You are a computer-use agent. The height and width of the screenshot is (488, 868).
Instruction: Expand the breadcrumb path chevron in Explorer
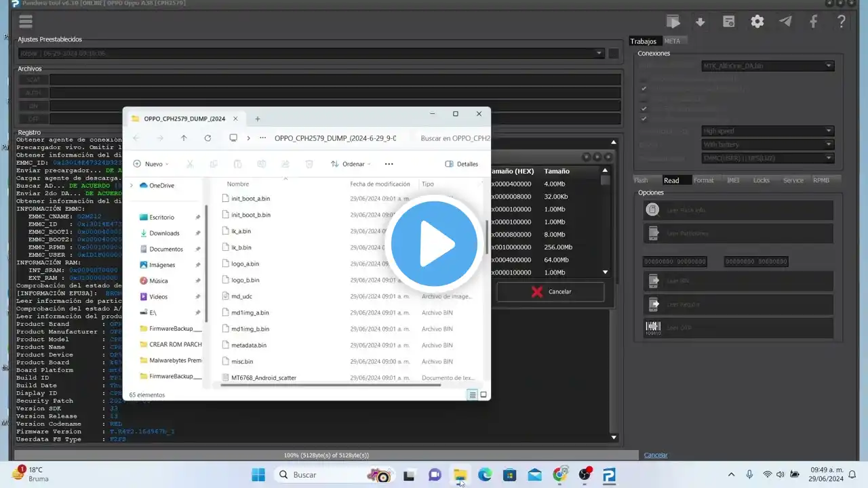(248, 138)
